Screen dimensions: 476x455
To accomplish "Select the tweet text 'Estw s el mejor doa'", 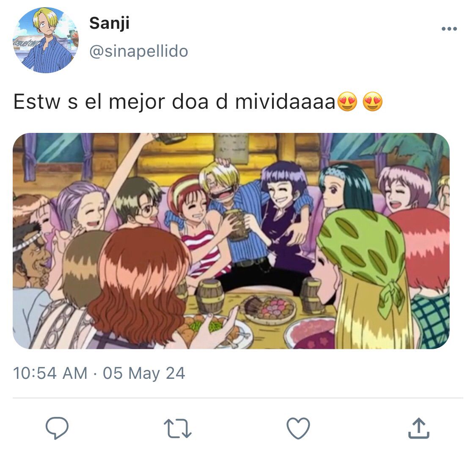I will [111, 102].
